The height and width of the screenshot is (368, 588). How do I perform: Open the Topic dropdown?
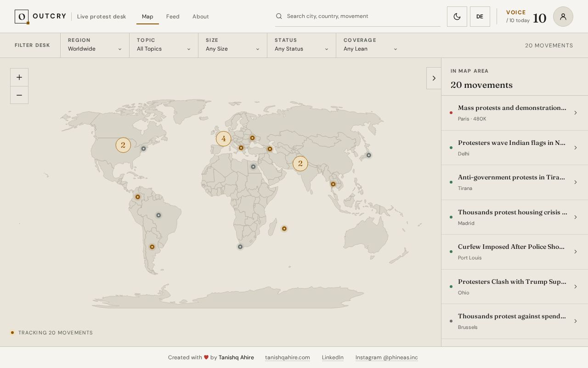point(164,45)
